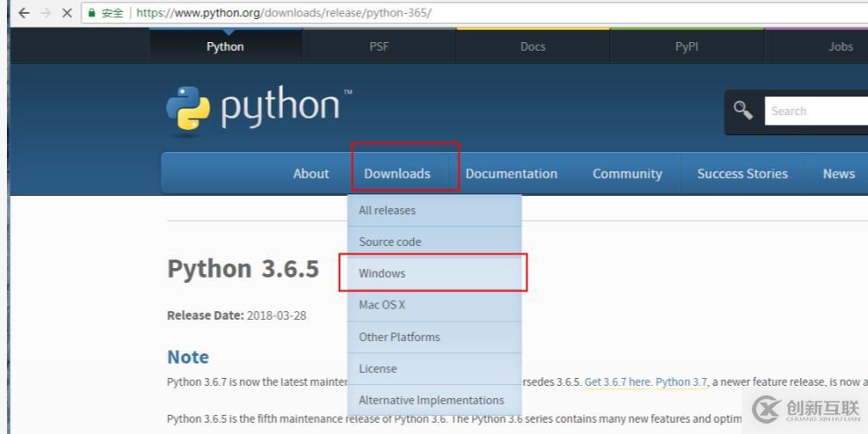Image resolution: width=868 pixels, height=434 pixels.
Task: Follow the 'Get 3.6.7 here' link
Action: point(617,382)
